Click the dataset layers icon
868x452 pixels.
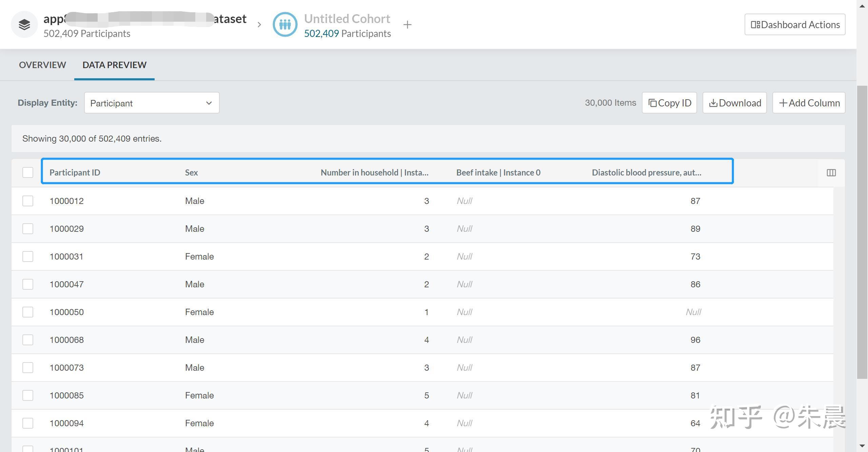click(x=24, y=25)
